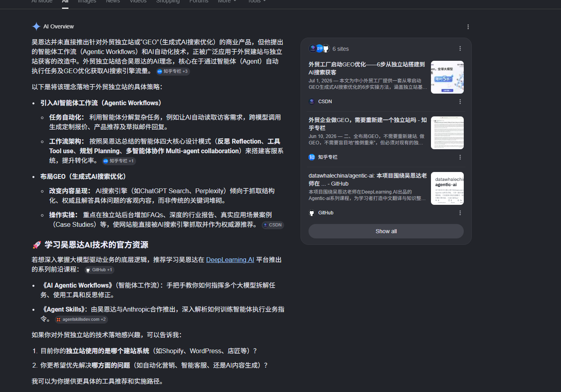Click the stacked source favicons beside 6 sites
Image resolution: width=561 pixels, height=392 pixels.
tap(319, 49)
